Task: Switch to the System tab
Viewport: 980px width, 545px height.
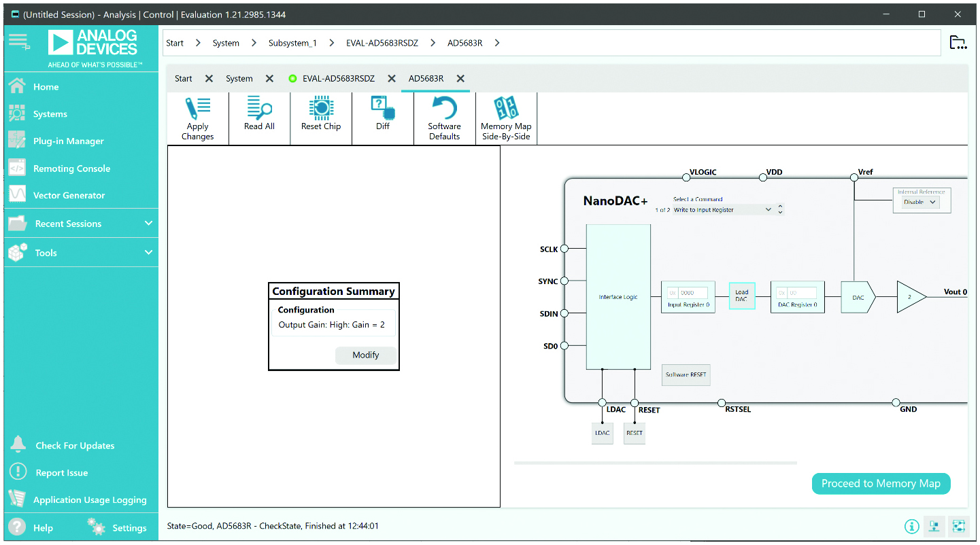Action: click(x=239, y=79)
